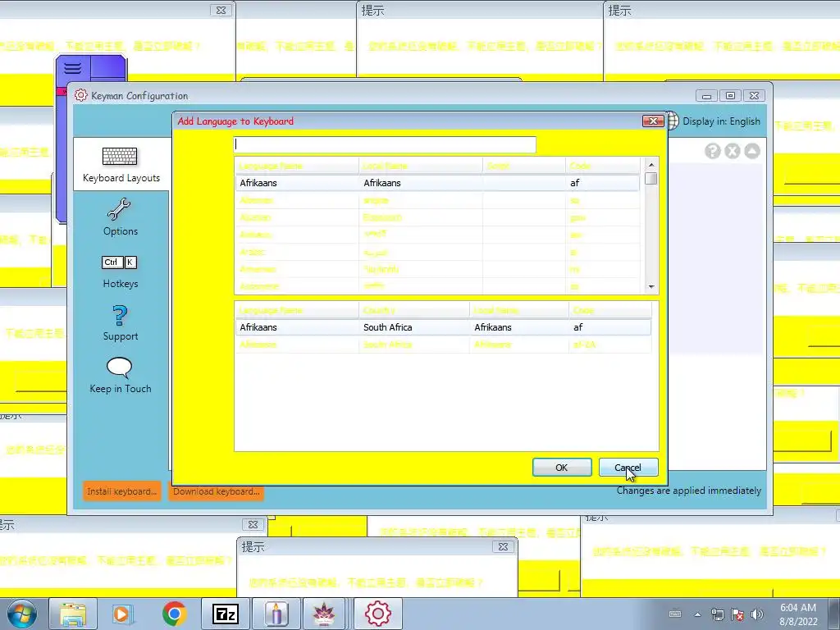840x630 pixels.
Task: Open hamburger menu in the purple window
Action: point(73,69)
